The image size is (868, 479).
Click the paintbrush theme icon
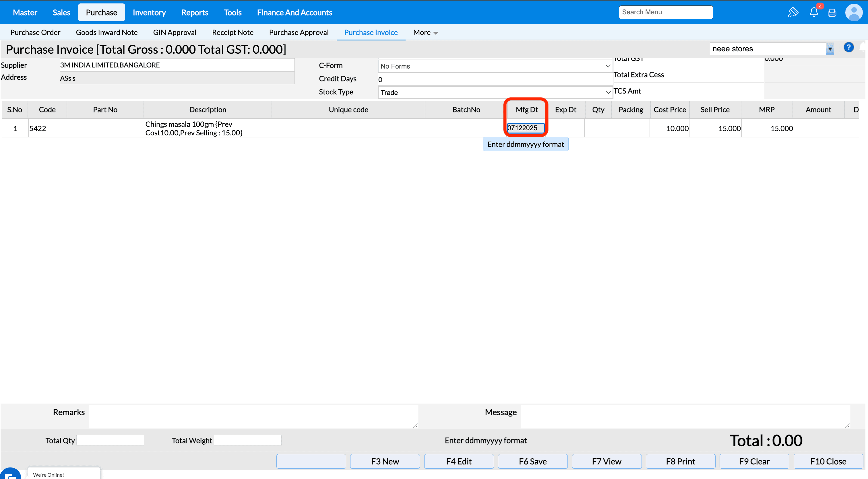tap(793, 12)
